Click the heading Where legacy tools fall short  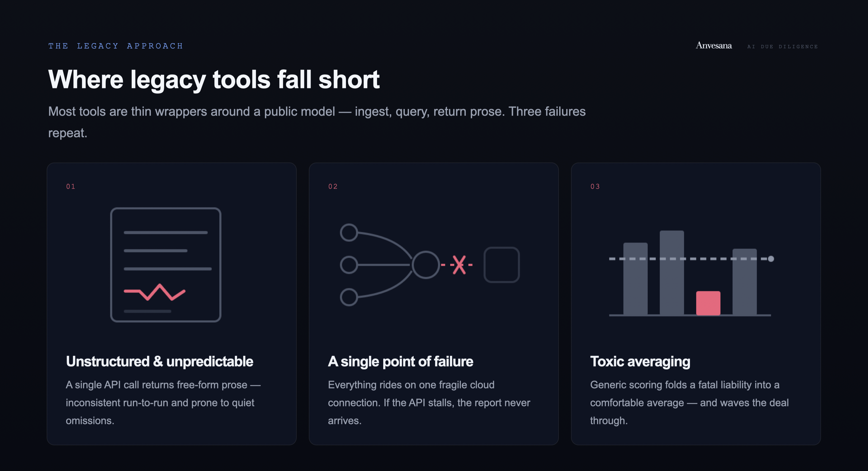coord(214,79)
